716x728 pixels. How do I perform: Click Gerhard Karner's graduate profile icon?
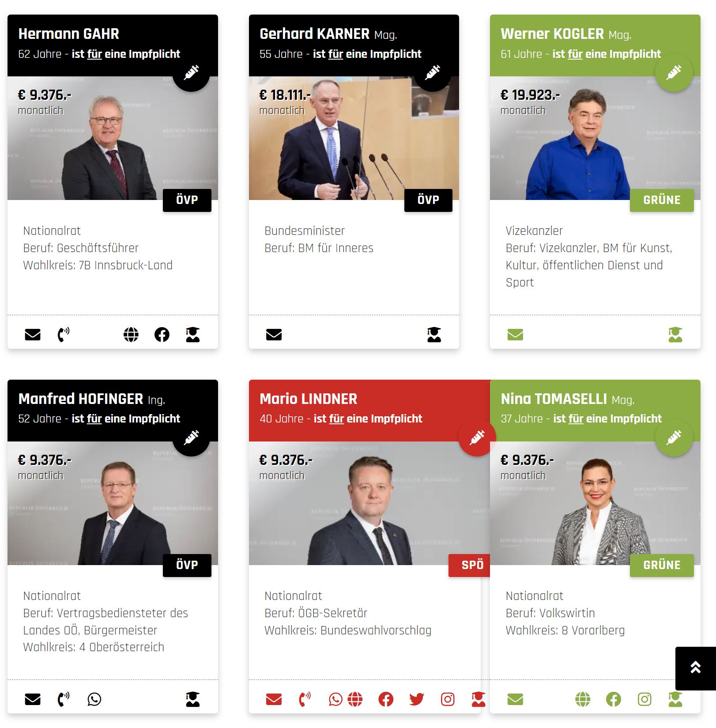coord(434,335)
